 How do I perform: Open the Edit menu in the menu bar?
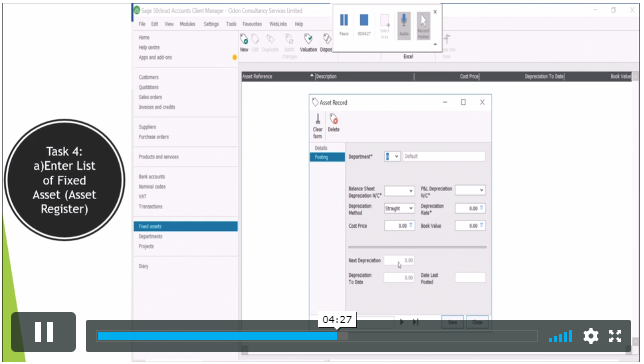coord(154,24)
